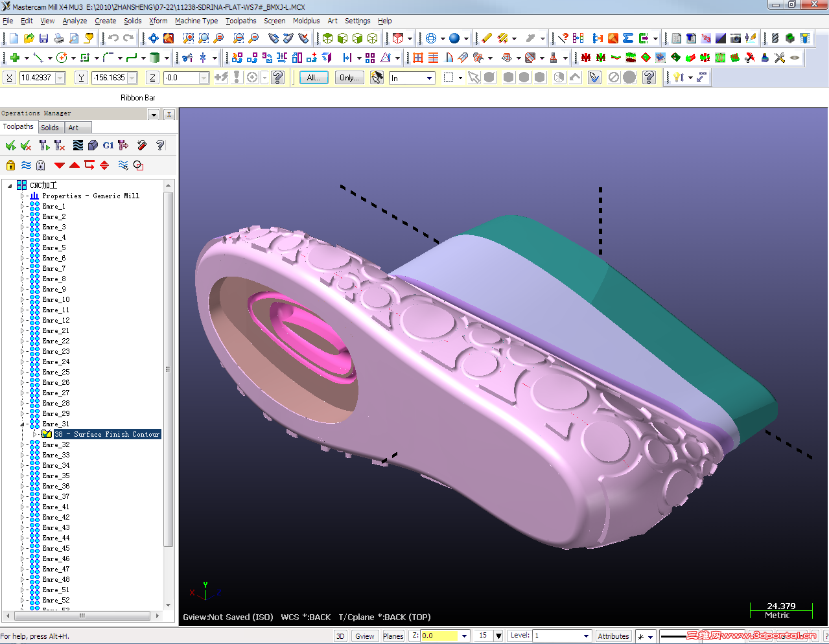
Task: Select the 38 - Surface Finish Contour operation
Action: point(107,434)
